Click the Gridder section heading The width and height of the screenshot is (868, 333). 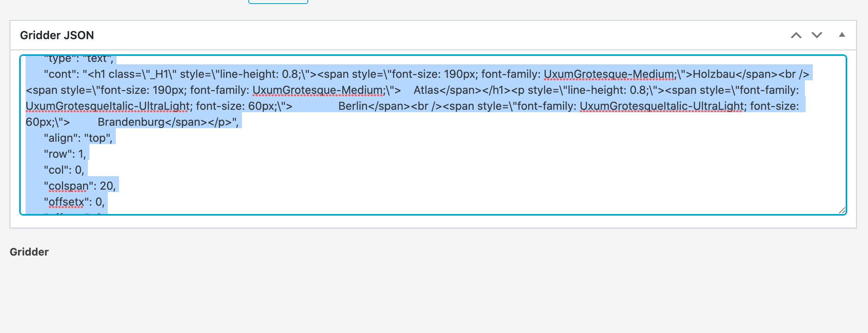(x=29, y=252)
